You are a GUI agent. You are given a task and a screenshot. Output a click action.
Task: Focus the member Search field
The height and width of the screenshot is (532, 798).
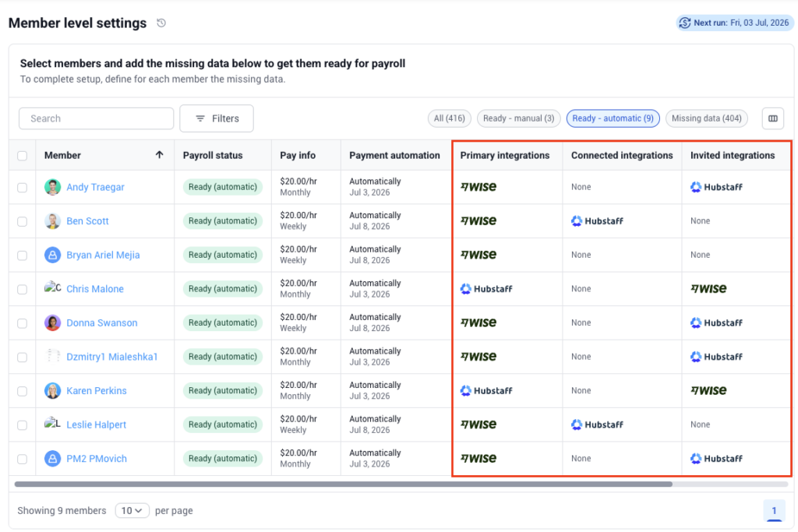[x=96, y=118]
